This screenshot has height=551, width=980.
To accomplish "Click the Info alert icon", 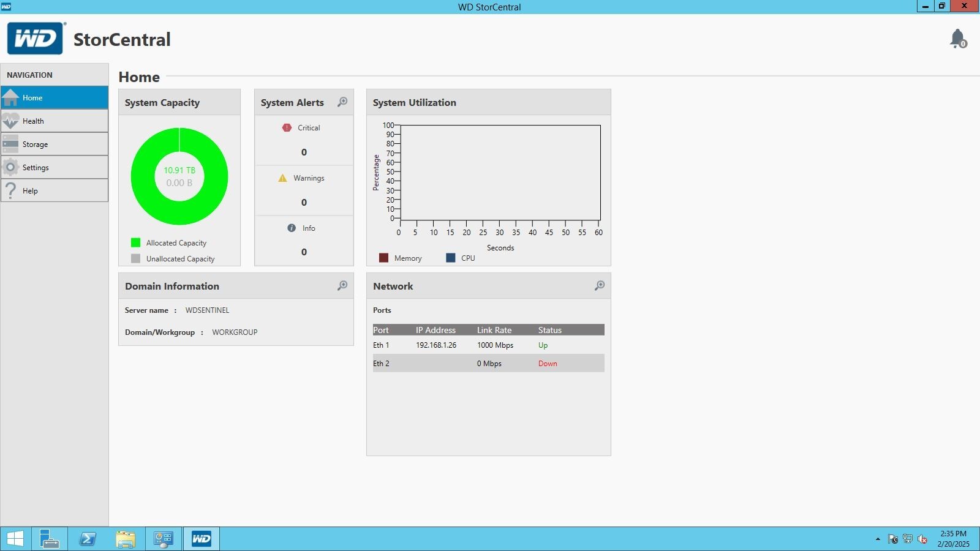I will coord(292,228).
